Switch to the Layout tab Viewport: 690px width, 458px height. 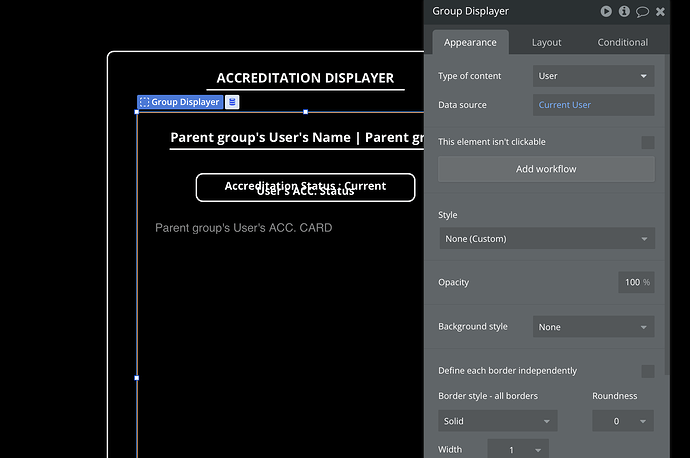coord(546,42)
